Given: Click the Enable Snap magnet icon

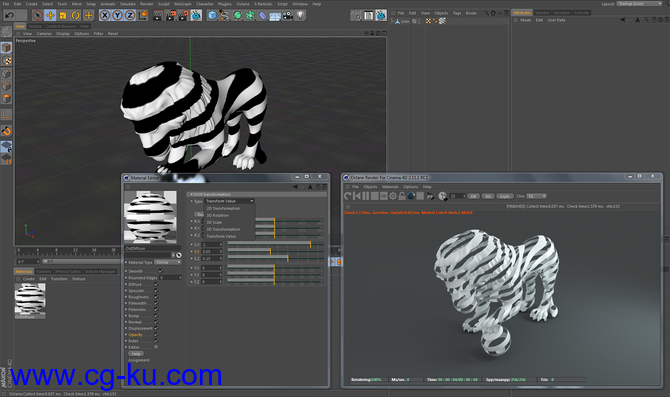Looking at the screenshot, I should tap(6, 131).
